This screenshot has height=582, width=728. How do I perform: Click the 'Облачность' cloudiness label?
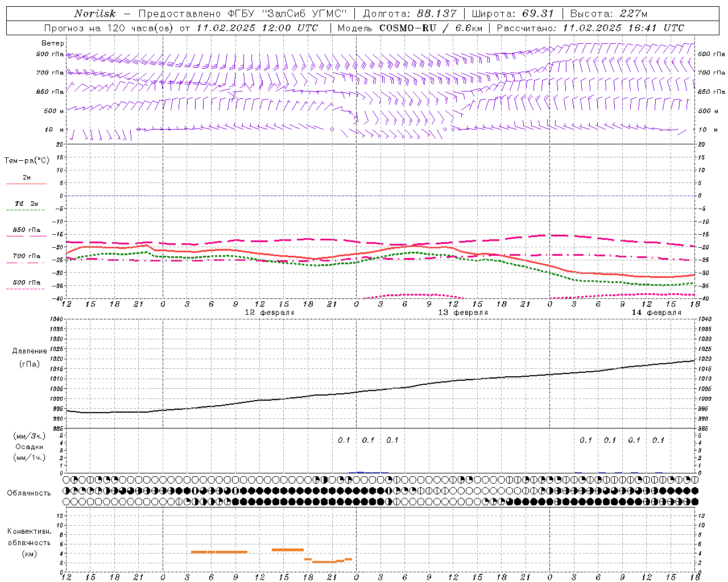pos(29,493)
